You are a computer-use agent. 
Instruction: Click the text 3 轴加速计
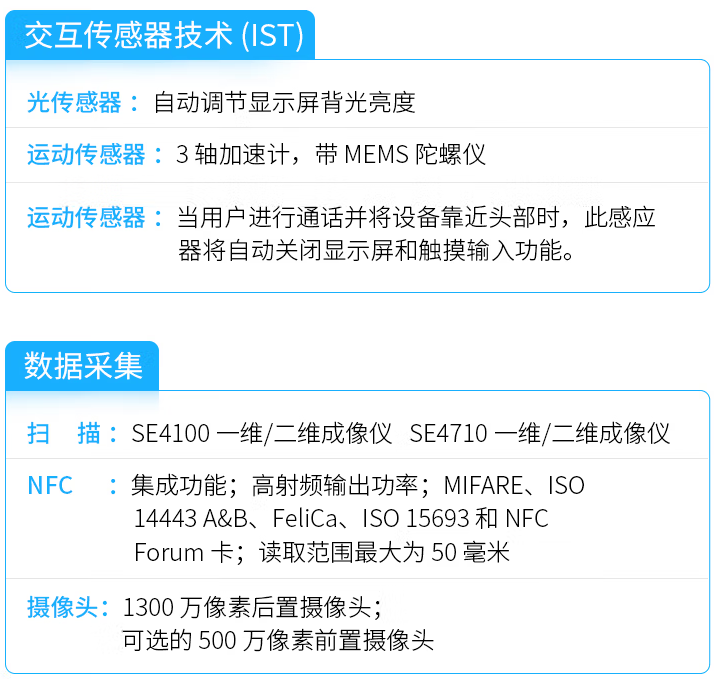tap(233, 155)
